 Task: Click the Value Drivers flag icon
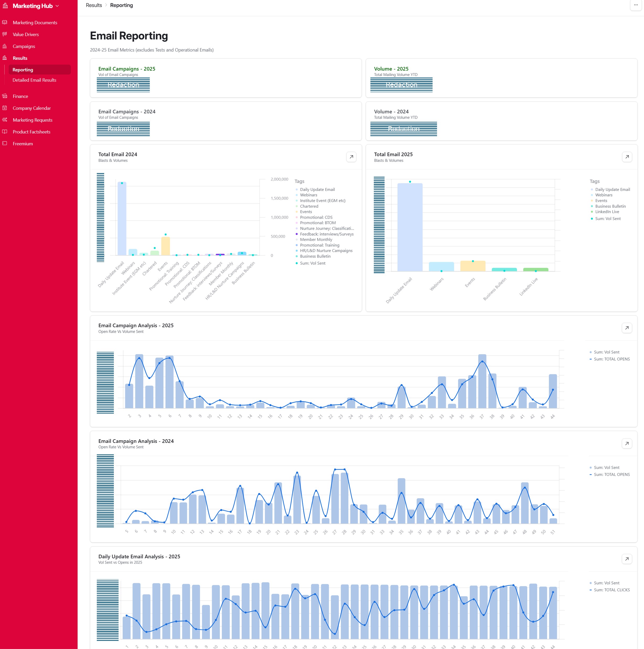pos(5,34)
